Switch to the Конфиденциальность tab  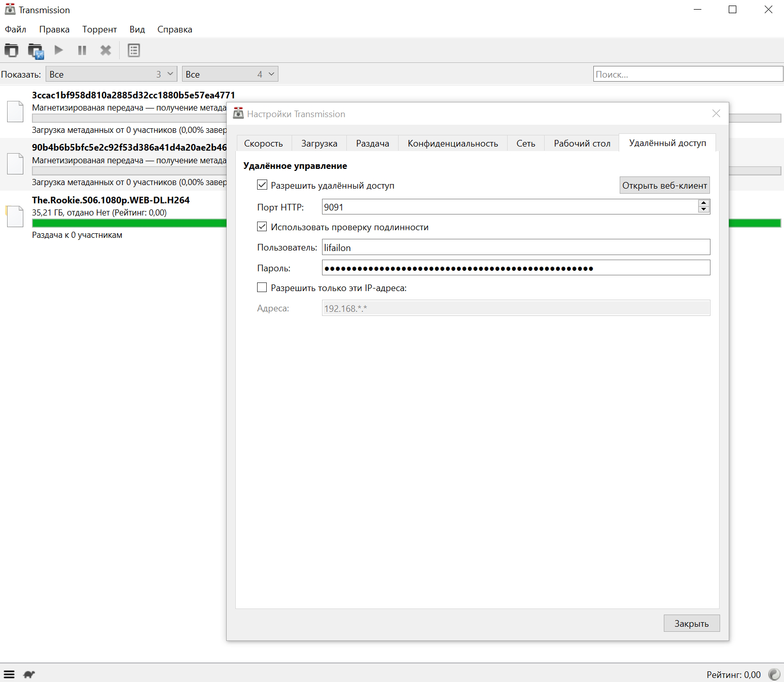(453, 143)
